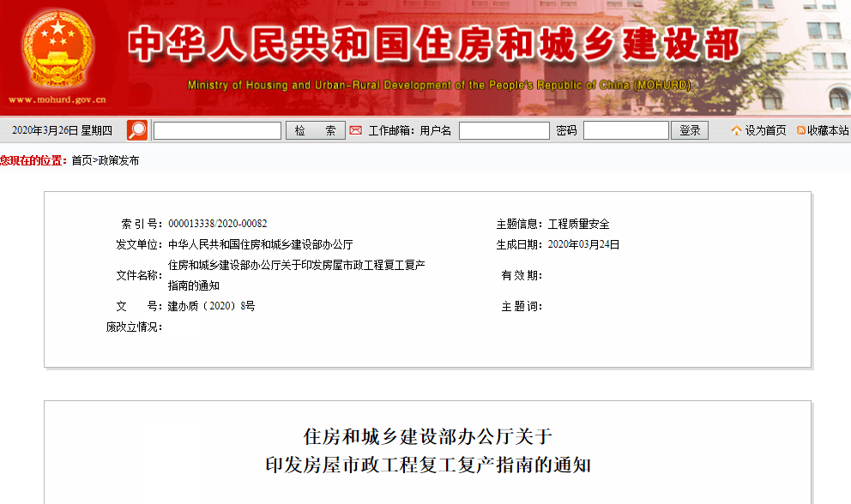Click the English Ministry of Housing subtitle
The image size is (851, 504).
[x=438, y=86]
